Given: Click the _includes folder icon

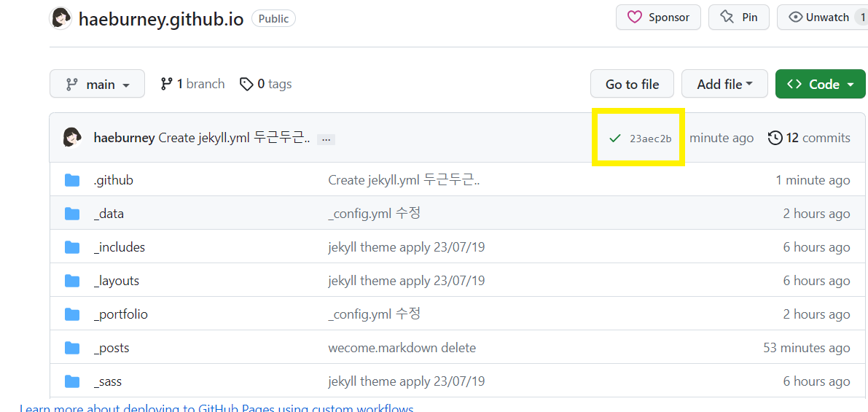Looking at the screenshot, I should point(72,247).
